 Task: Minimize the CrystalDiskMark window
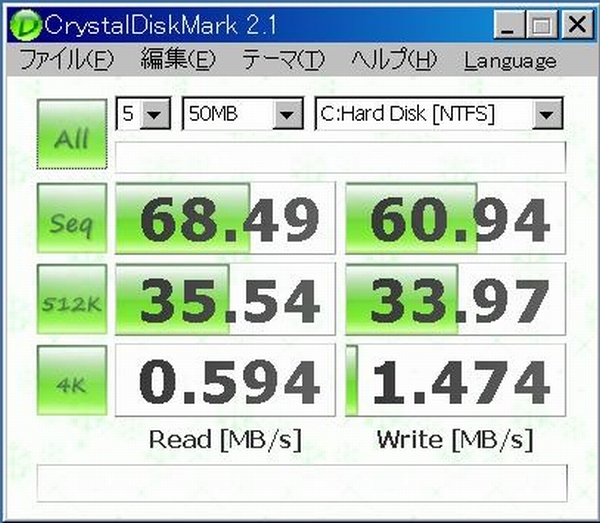(509, 24)
